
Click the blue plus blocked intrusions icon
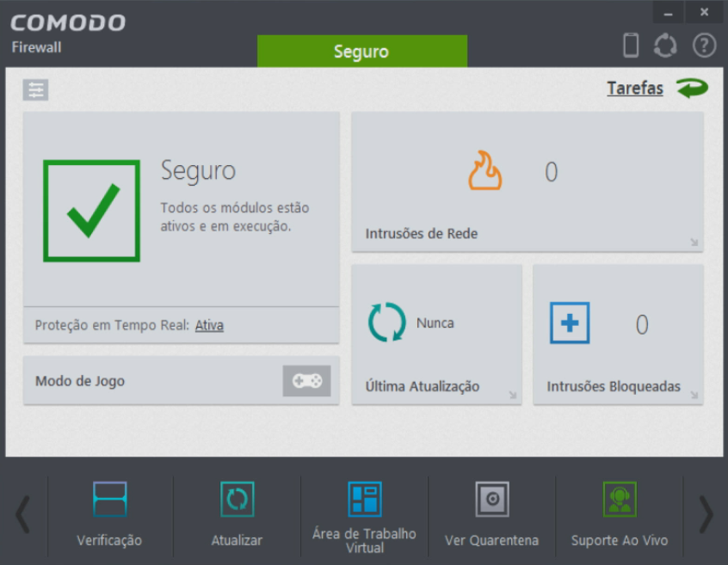click(x=570, y=322)
